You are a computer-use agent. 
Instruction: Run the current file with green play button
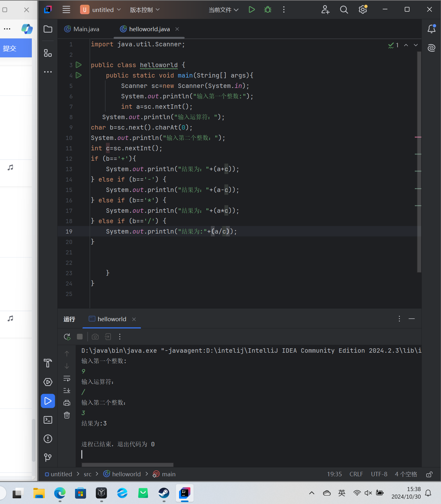pyautogui.click(x=252, y=10)
